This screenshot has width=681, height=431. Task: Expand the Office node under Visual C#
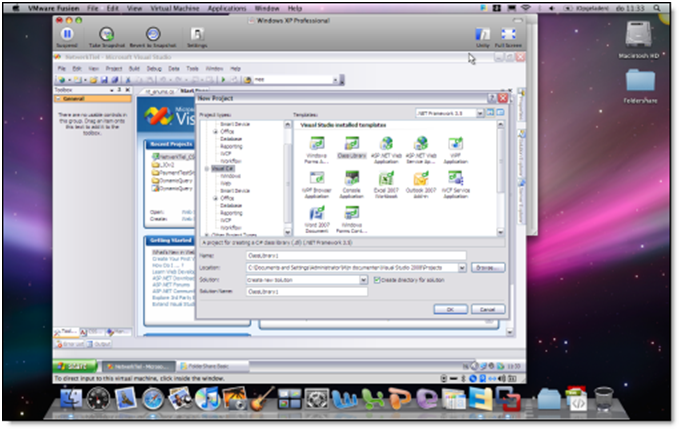(x=215, y=198)
